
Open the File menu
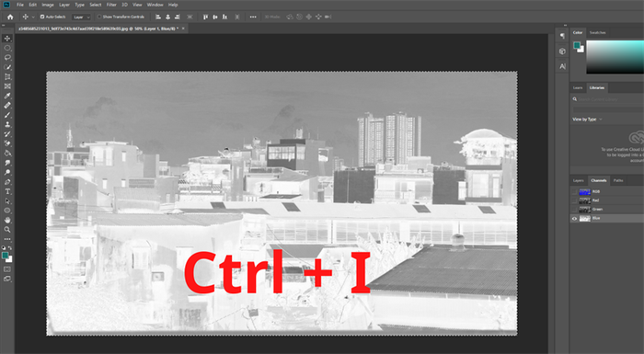pyautogui.click(x=19, y=5)
